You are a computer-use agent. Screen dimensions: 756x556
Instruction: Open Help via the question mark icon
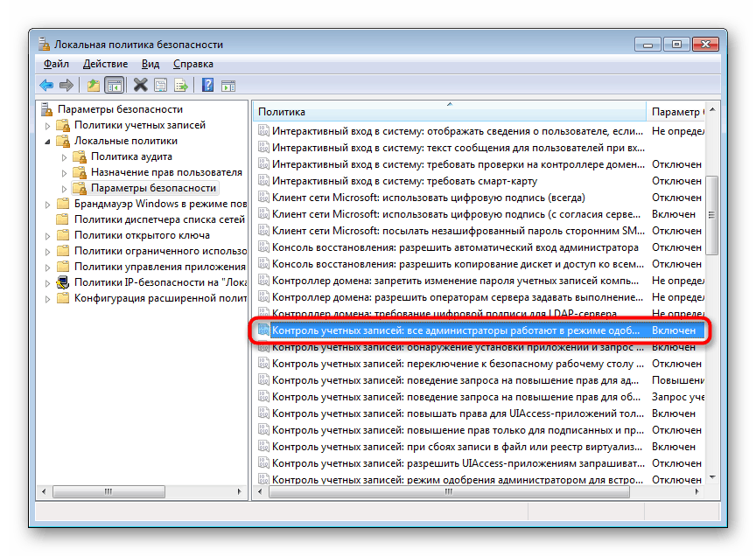coord(209,85)
